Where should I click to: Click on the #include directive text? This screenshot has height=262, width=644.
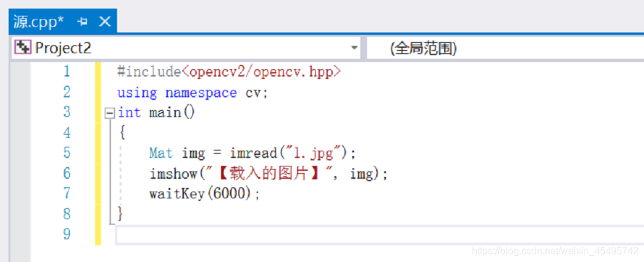pyautogui.click(x=149, y=72)
